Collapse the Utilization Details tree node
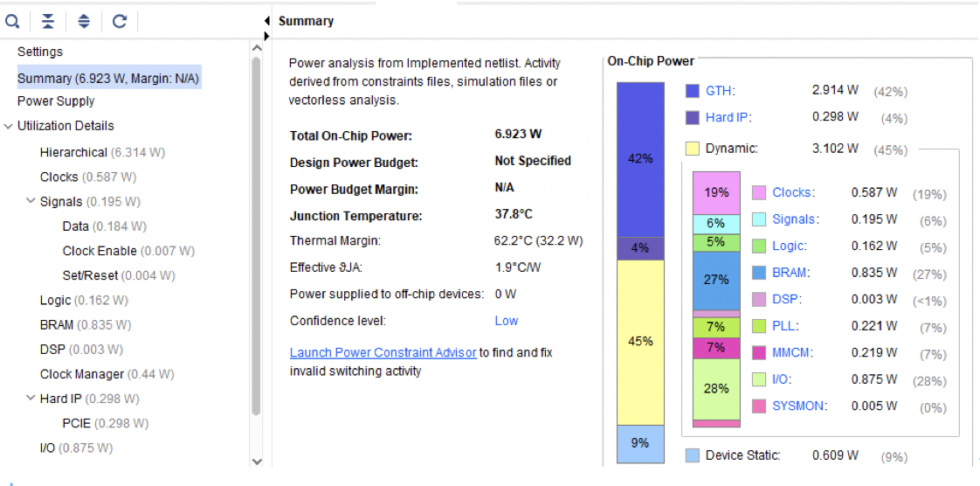Screen dimensions: 980x486 click(8, 127)
